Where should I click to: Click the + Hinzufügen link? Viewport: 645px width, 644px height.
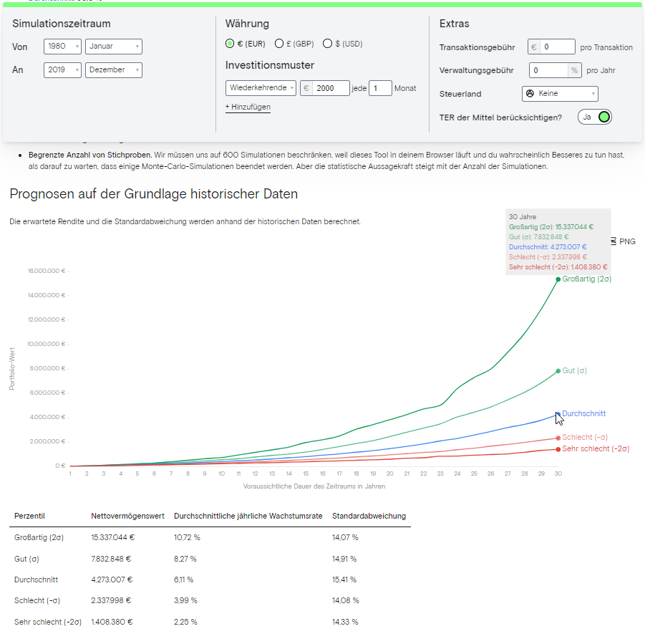point(248,107)
